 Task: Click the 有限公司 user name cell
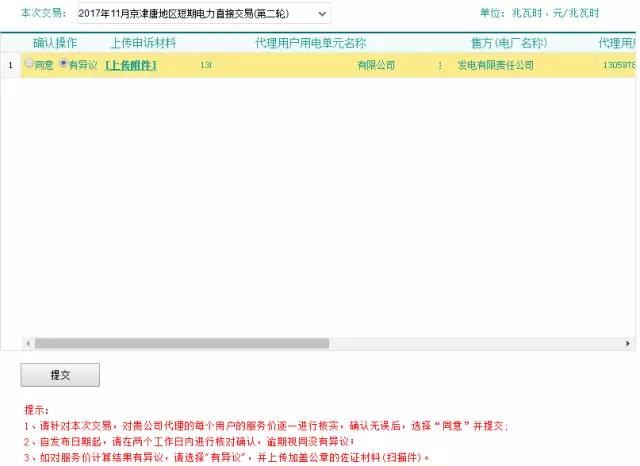376,65
